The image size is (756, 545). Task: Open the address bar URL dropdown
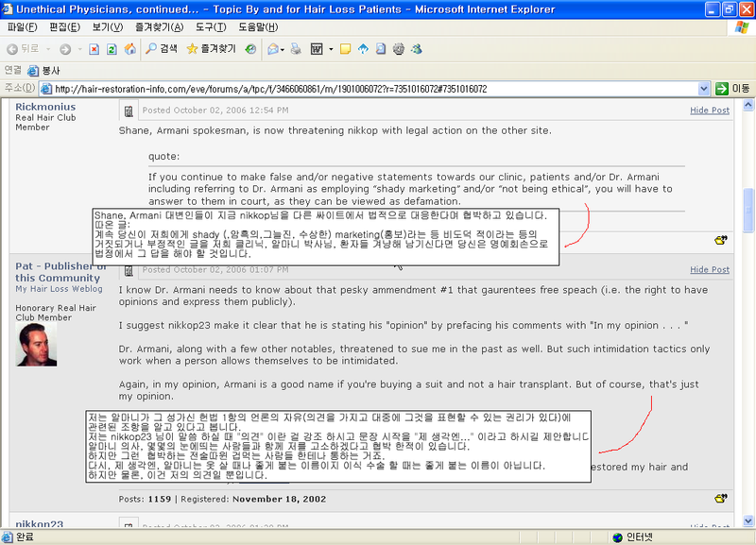pyautogui.click(x=703, y=89)
